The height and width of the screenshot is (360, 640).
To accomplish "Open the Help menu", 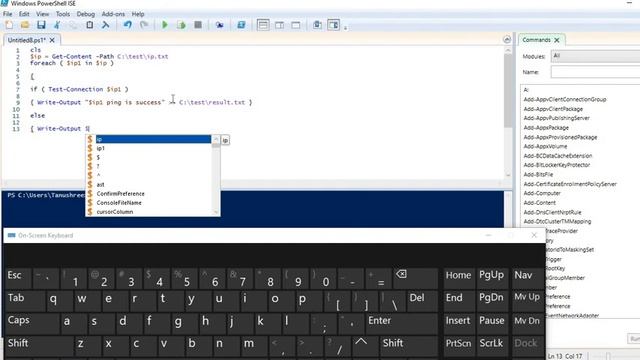I will [x=138, y=14].
